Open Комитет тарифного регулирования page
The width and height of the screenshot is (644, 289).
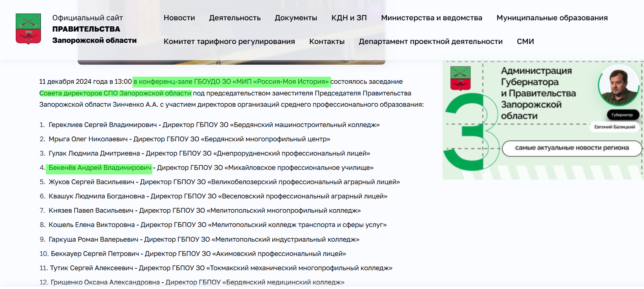coord(229,41)
